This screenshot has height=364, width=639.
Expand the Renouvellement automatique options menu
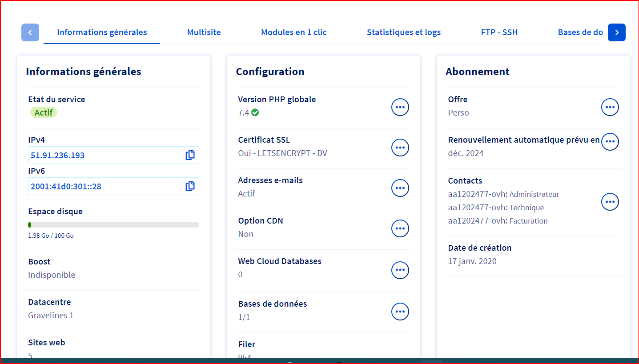coord(610,141)
